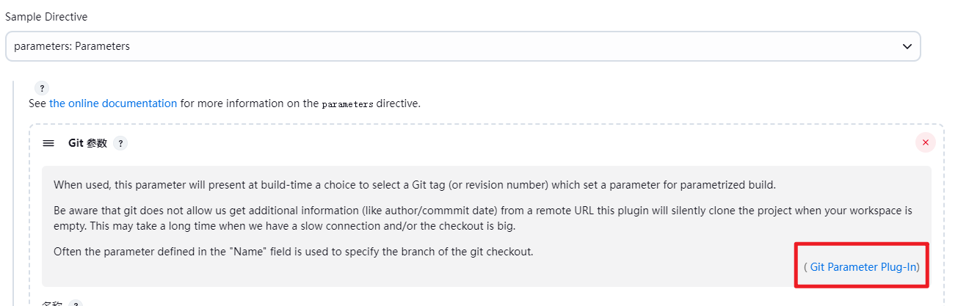Click the 'Sample Directive' label
Image resolution: width=980 pixels, height=306 pixels.
46,16
